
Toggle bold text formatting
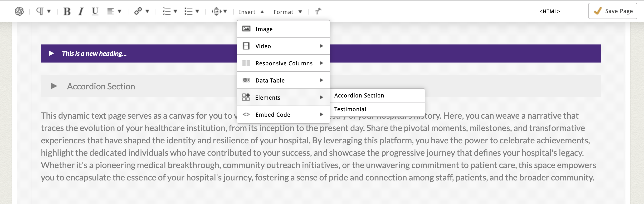[67, 11]
